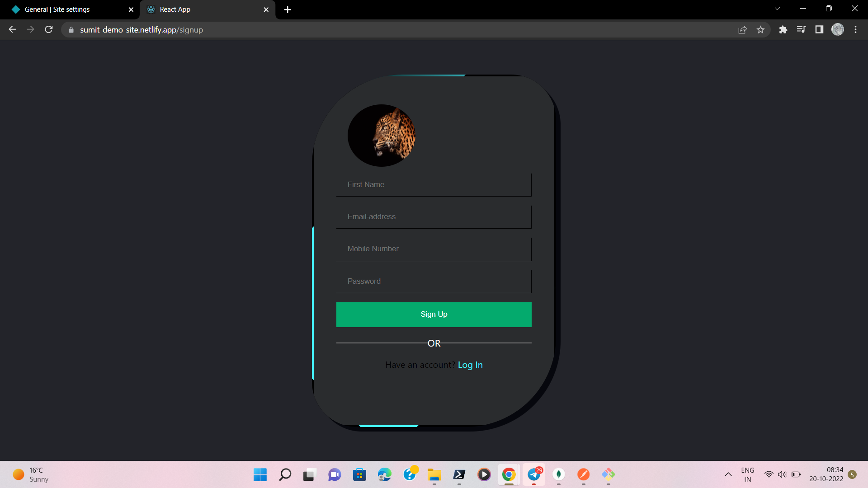
Task: Open Telegram from the taskbar
Action: [x=534, y=475]
